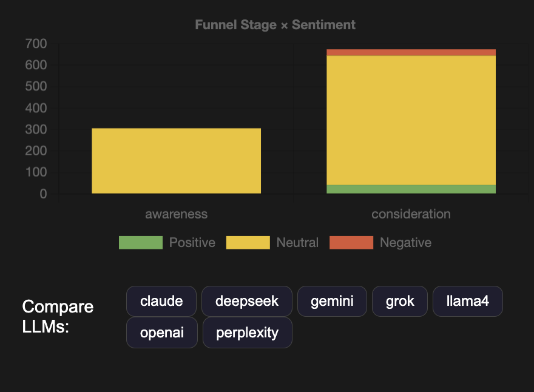The width and height of the screenshot is (534, 392).
Task: Click the consideration neutral yellow segment
Action: [x=411, y=120]
